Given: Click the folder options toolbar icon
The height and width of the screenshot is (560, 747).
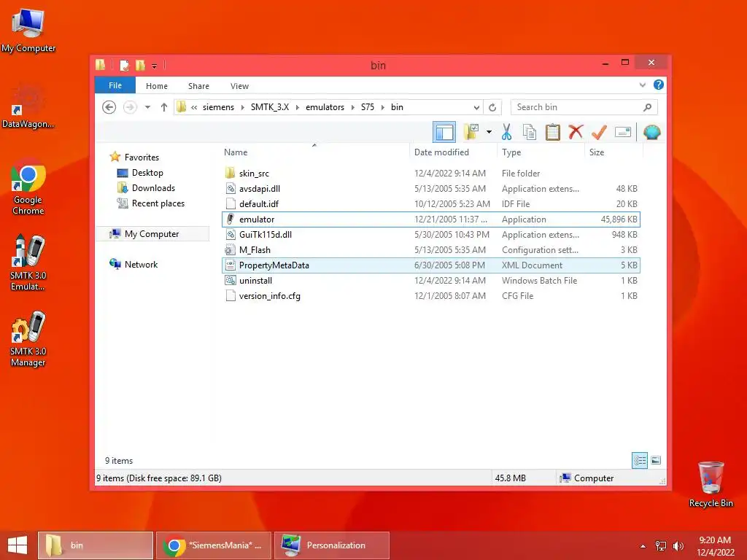Looking at the screenshot, I should pyautogui.click(x=471, y=132).
